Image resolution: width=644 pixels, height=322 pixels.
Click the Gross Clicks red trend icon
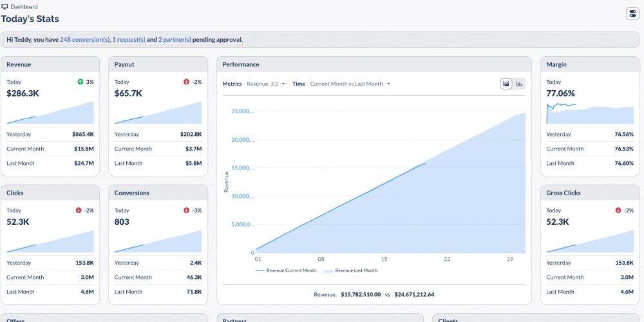click(618, 211)
